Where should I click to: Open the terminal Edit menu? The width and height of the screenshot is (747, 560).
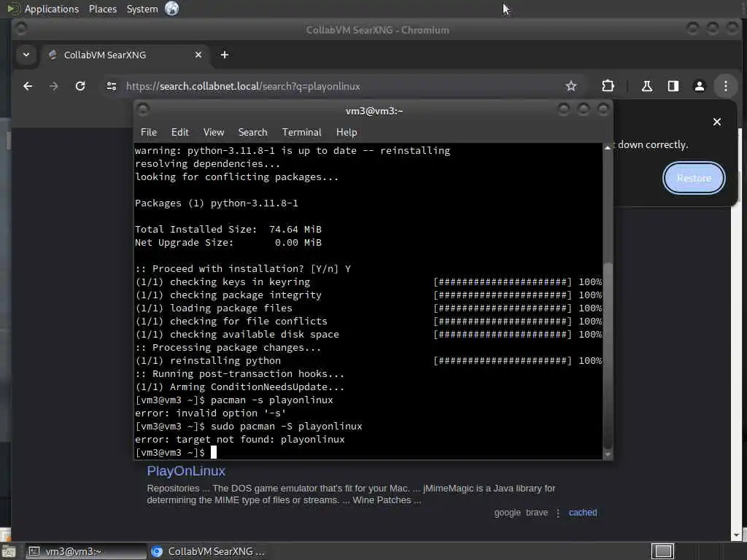tap(179, 133)
